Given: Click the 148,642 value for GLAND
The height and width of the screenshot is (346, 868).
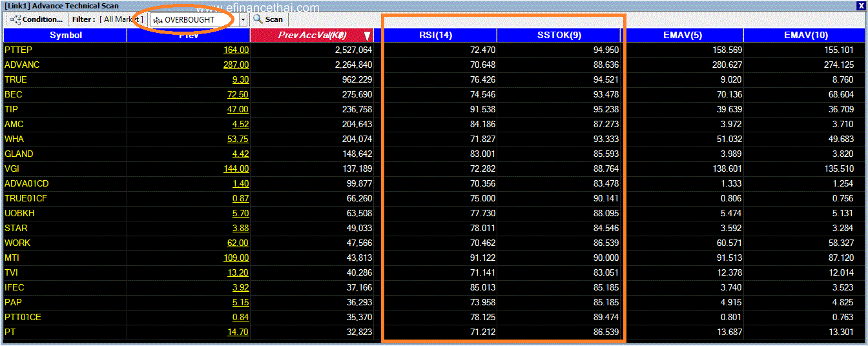Looking at the screenshot, I should click(x=357, y=154).
